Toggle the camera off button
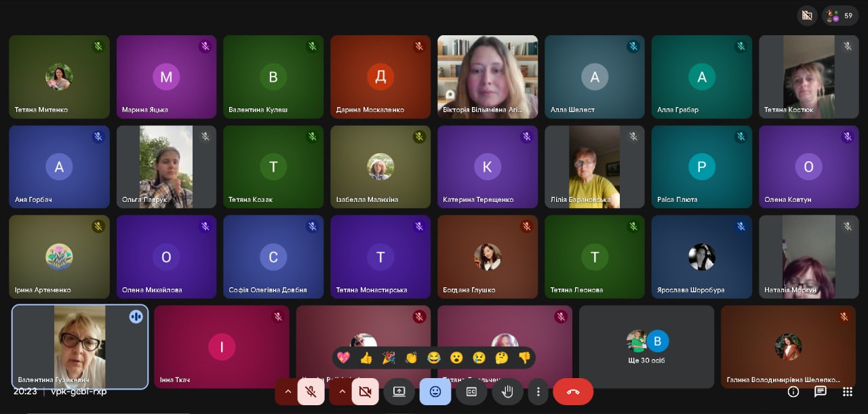Image resolution: width=868 pixels, height=414 pixels. [365, 392]
